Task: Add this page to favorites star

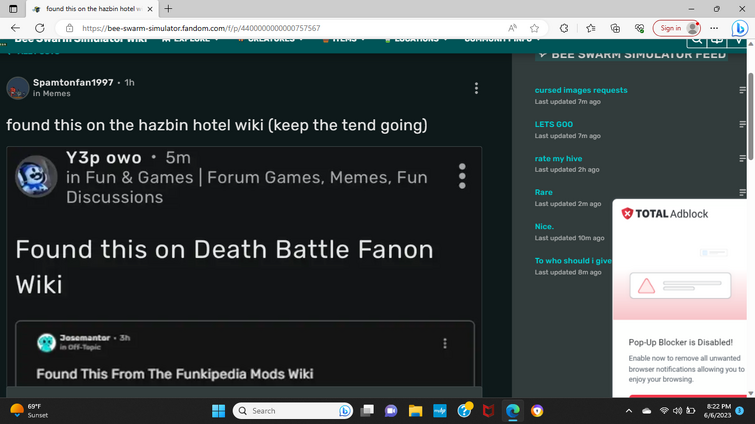Action: tap(534, 28)
